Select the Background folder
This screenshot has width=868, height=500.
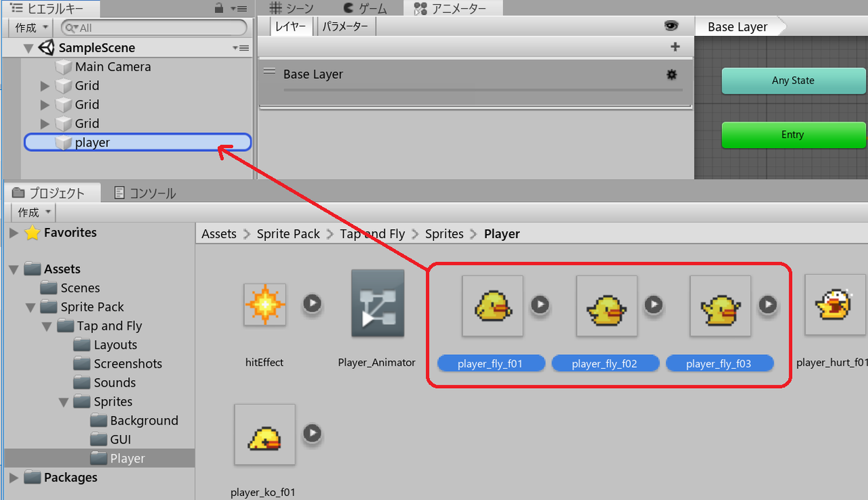click(134, 421)
